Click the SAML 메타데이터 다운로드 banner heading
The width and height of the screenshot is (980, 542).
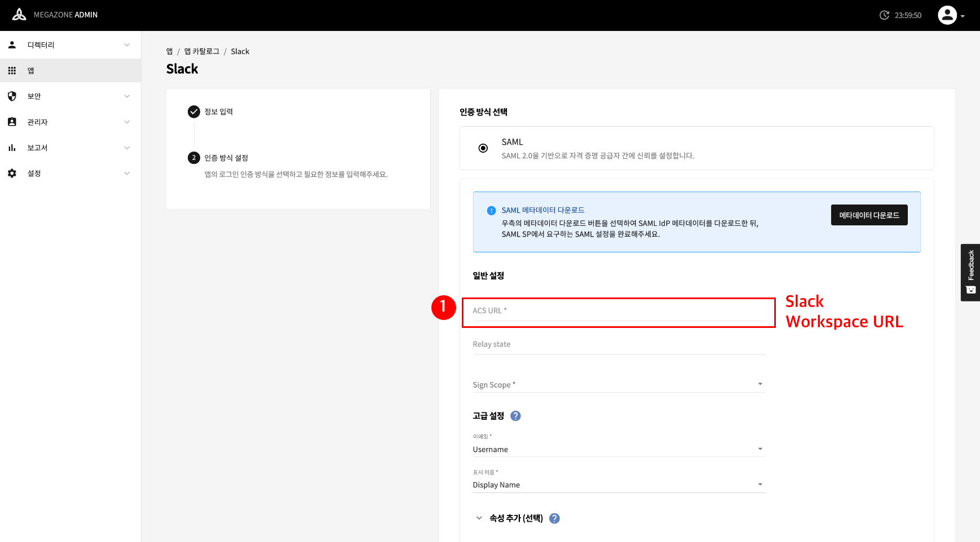[x=543, y=210]
